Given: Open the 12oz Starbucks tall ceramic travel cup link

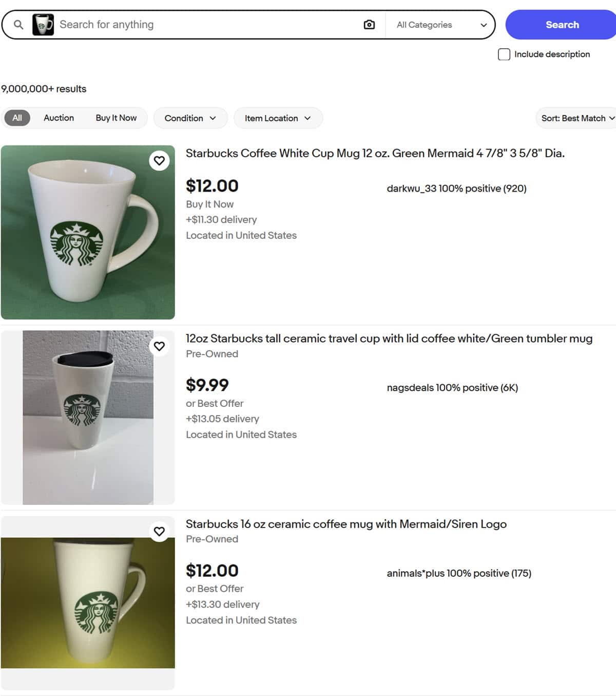Looking at the screenshot, I should (x=389, y=338).
